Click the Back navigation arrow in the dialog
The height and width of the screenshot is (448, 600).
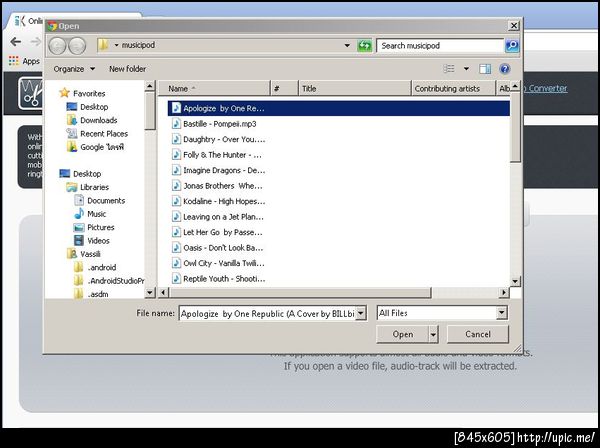pos(57,46)
